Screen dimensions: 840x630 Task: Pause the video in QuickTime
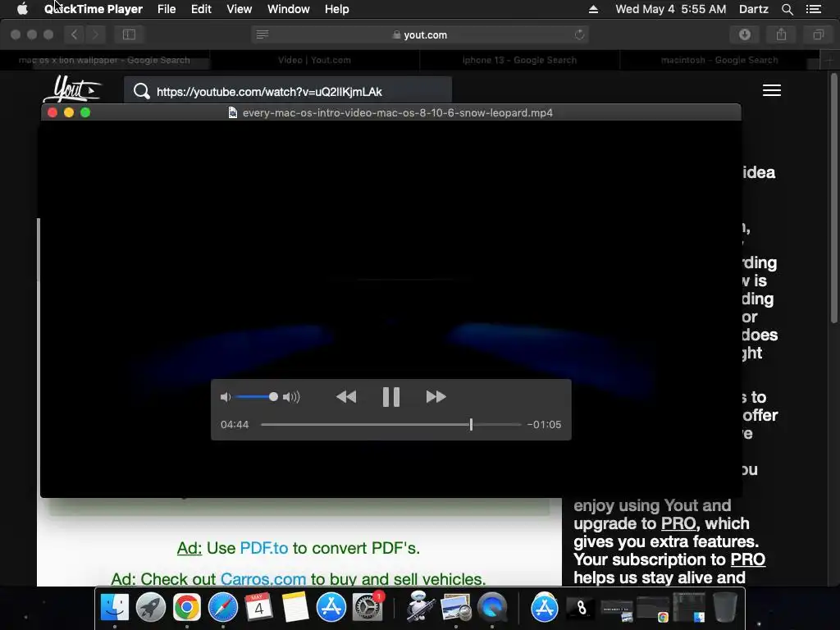[391, 397]
